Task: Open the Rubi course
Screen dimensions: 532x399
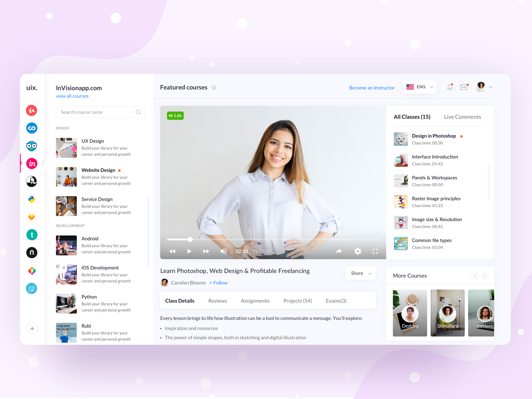Action: [100, 332]
